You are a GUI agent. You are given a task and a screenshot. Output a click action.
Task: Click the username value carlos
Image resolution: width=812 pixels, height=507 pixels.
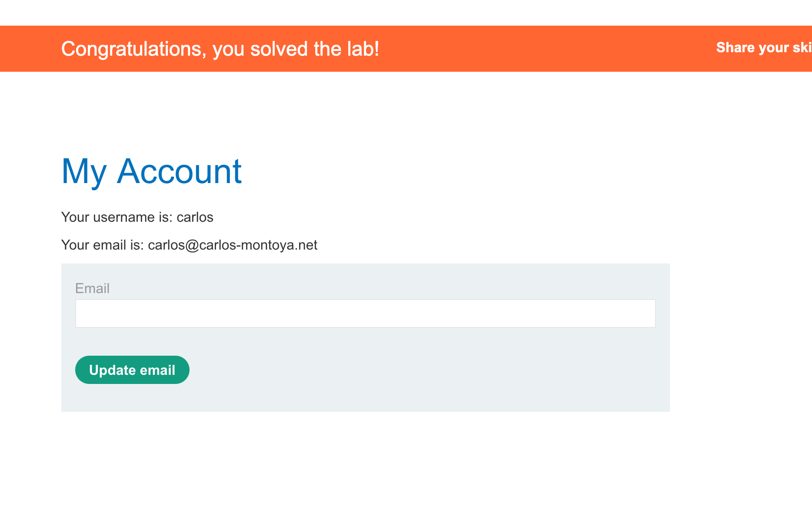click(195, 217)
